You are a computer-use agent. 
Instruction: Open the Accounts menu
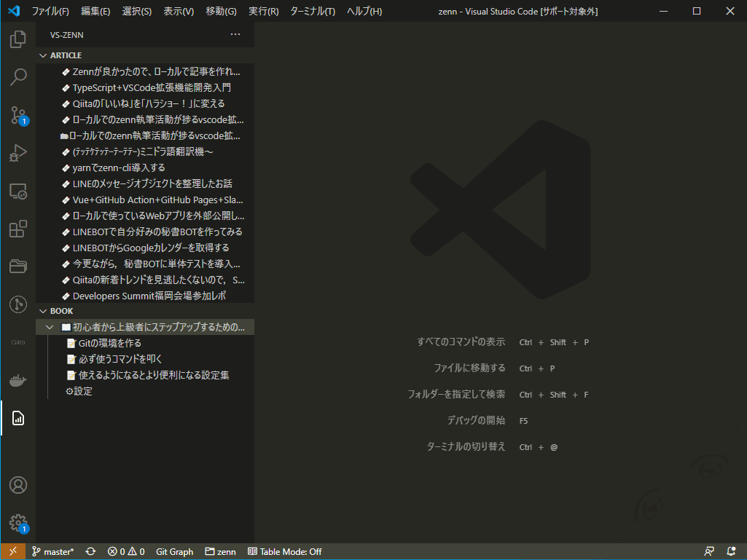(x=18, y=485)
